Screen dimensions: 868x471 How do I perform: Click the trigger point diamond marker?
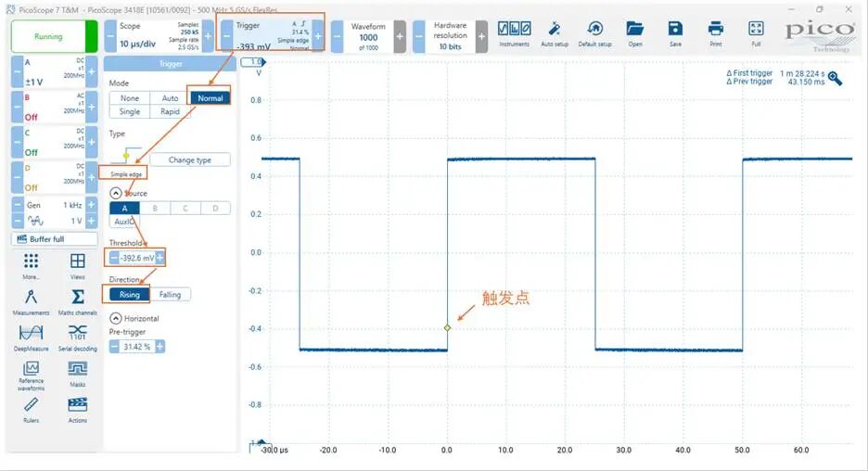447,327
